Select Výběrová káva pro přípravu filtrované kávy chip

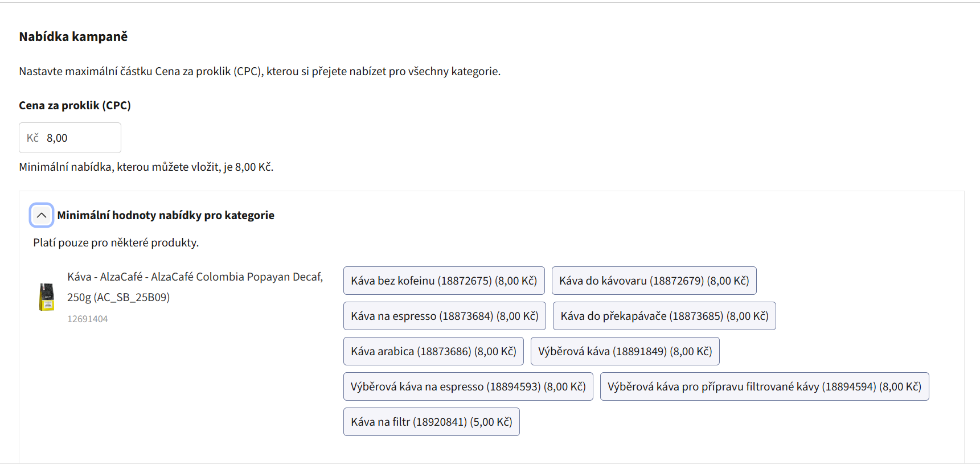pos(765,386)
